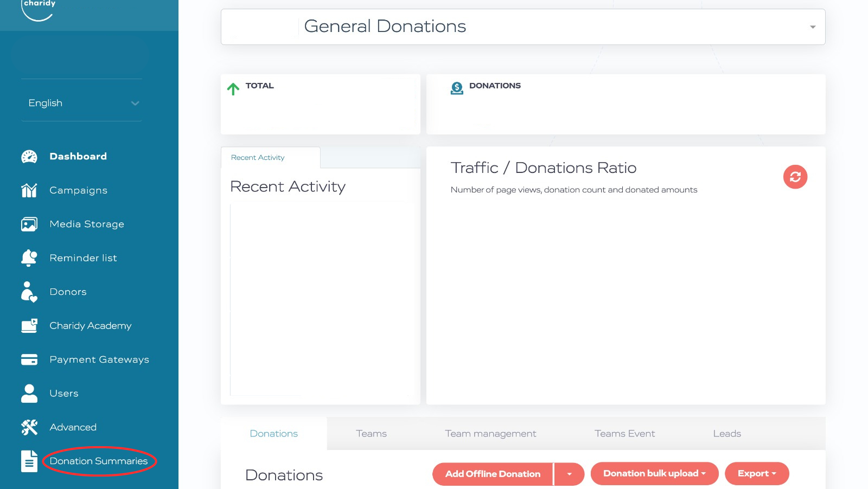Switch to the Team management tab
The height and width of the screenshot is (489, 868).
tap(490, 434)
